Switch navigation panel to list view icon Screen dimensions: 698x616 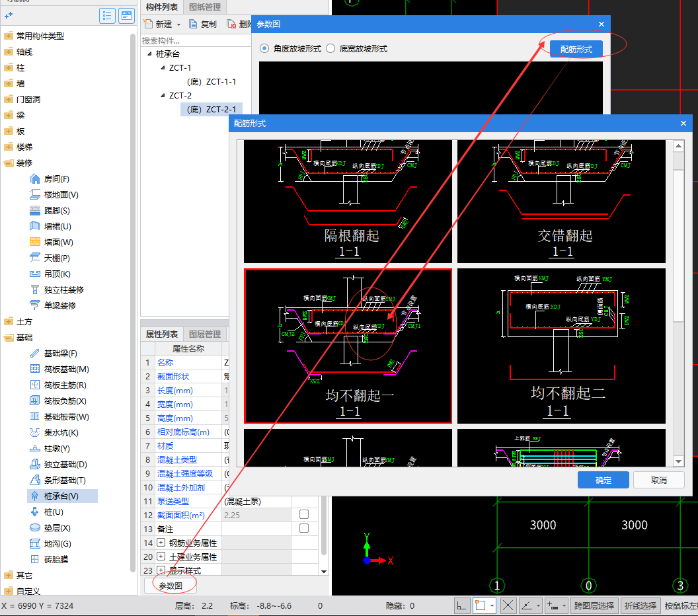point(107,16)
